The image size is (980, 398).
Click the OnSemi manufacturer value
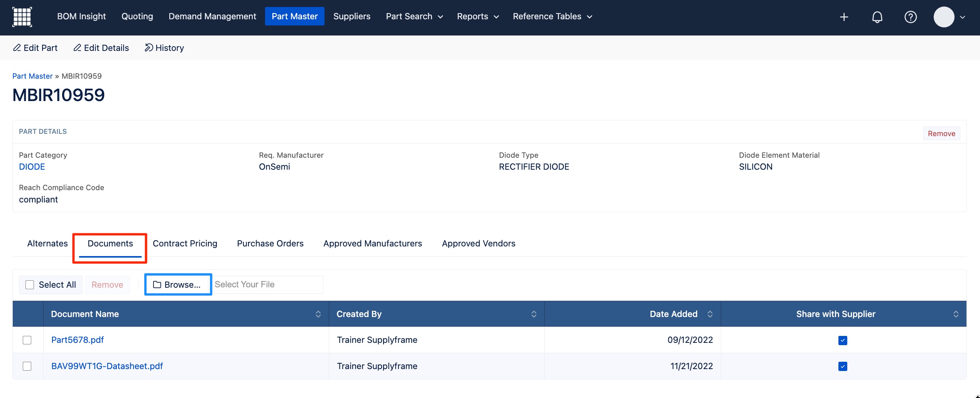tap(274, 167)
